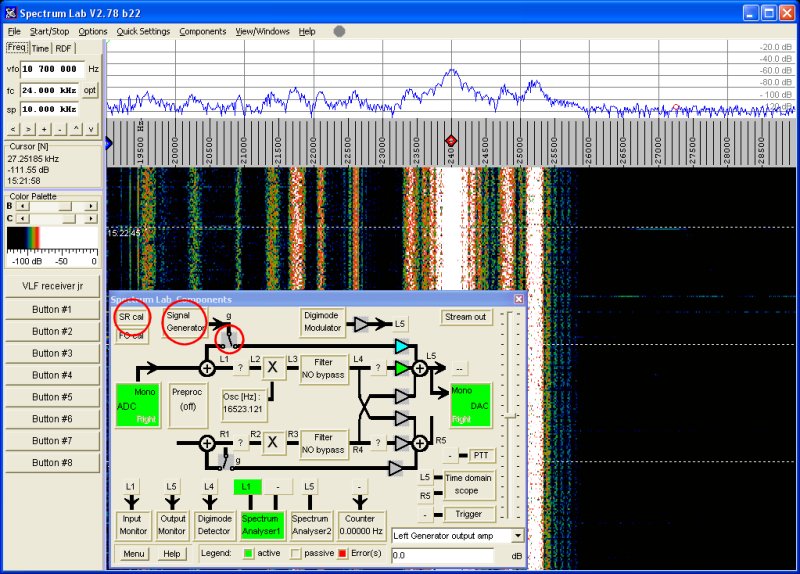Toggle upper Filter NO bypass block
Image resolution: width=800 pixels, height=574 pixels.
tap(323, 368)
